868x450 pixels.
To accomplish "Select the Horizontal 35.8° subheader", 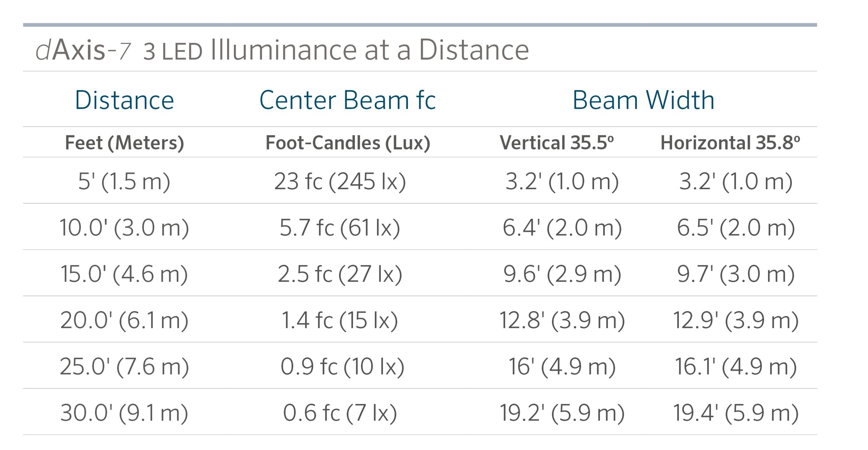I will pos(730,142).
